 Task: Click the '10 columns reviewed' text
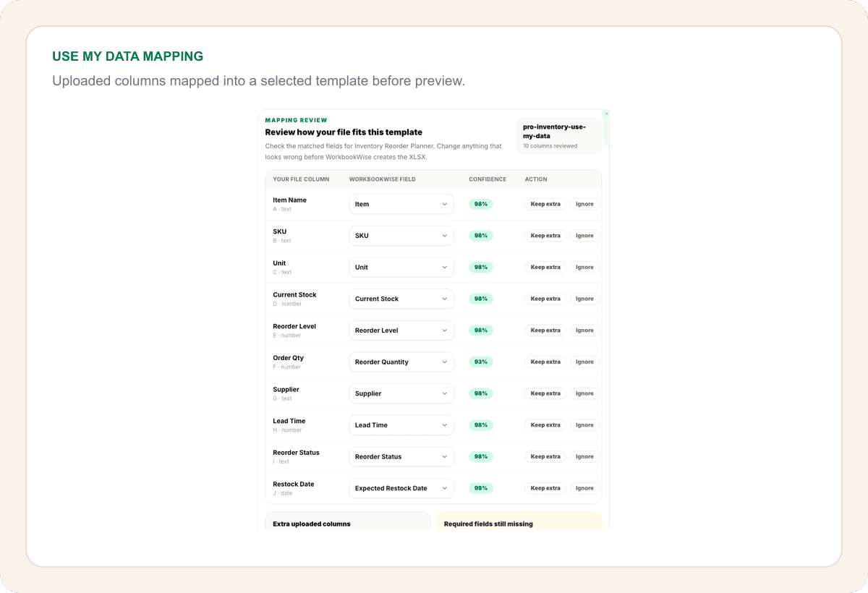click(x=550, y=146)
